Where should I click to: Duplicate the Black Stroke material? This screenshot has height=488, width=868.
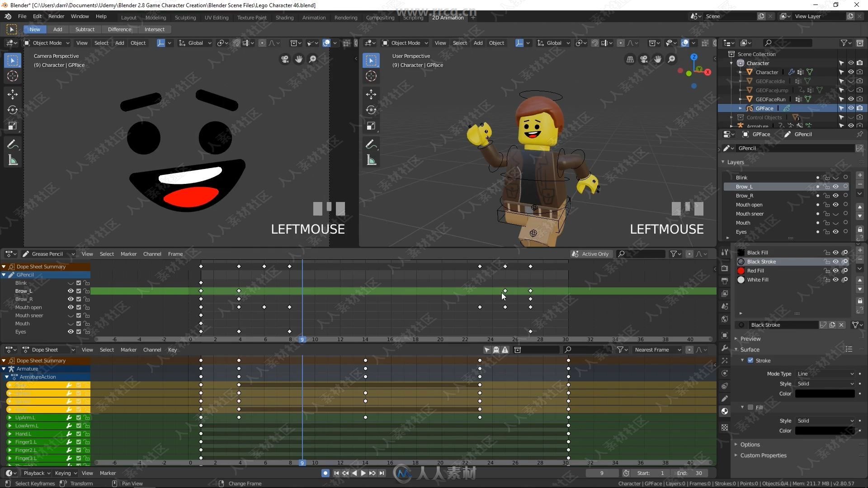(832, 325)
